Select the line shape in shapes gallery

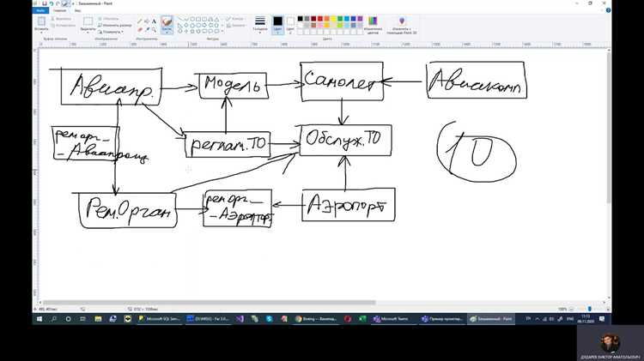pos(180,19)
